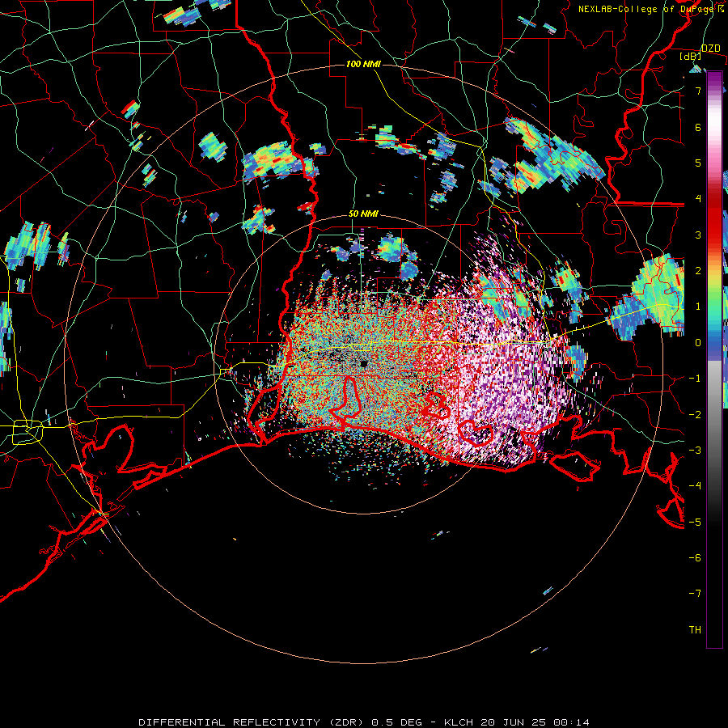Click the 100 NMI range ring label
This screenshot has width=728, height=728.
(363, 64)
